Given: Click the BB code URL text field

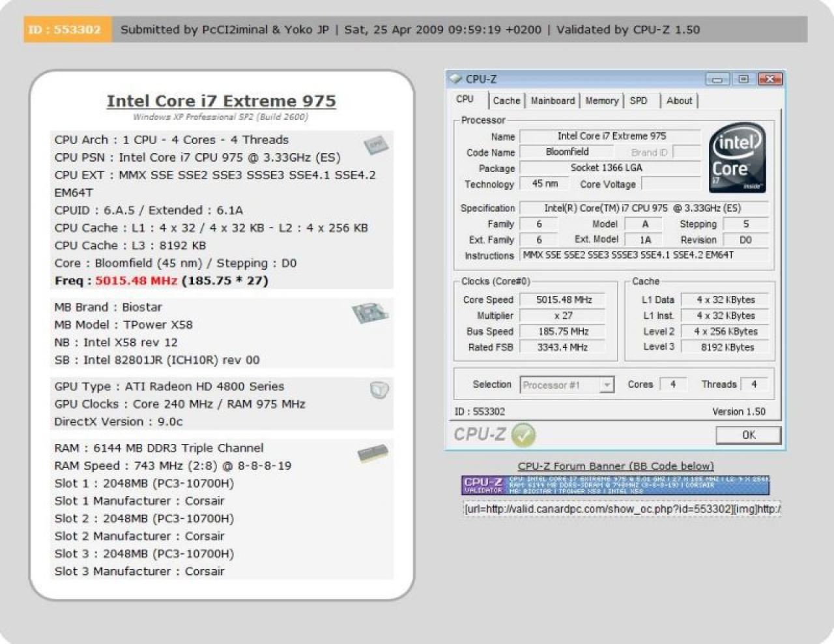Looking at the screenshot, I should pyautogui.click(x=622, y=508).
